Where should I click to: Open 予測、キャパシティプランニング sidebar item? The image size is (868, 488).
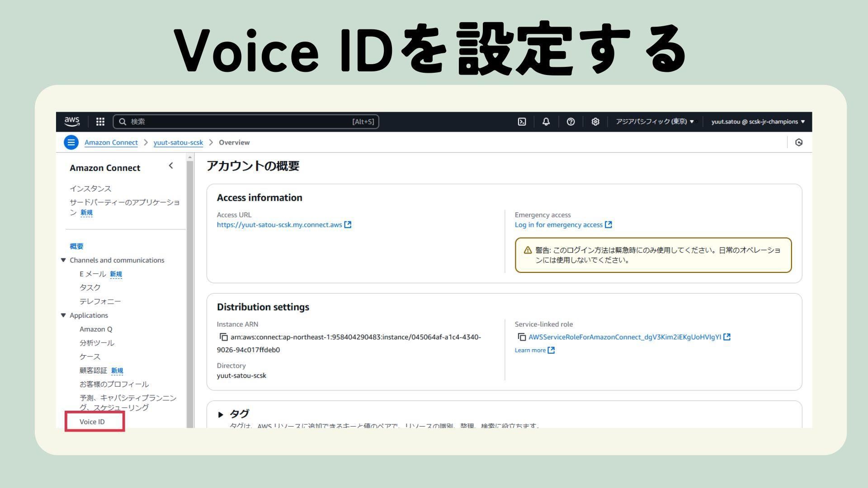[x=128, y=403]
